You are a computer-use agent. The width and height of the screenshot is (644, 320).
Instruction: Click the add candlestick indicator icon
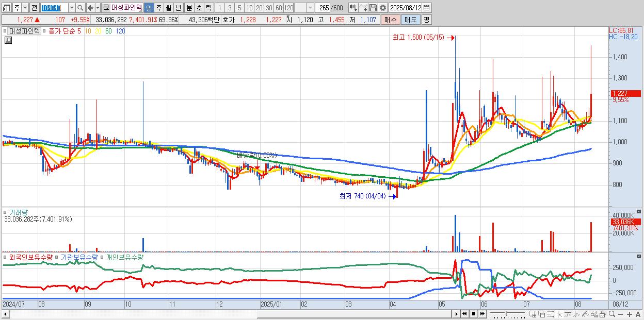[x=353, y=8]
